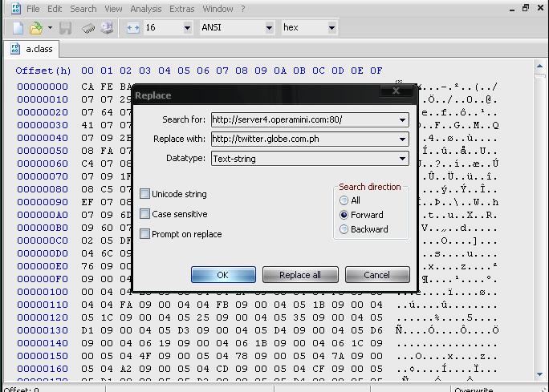Image resolution: width=549 pixels, height=392 pixels.
Task: Click the bytes-per-row width icon
Action: 132,27
